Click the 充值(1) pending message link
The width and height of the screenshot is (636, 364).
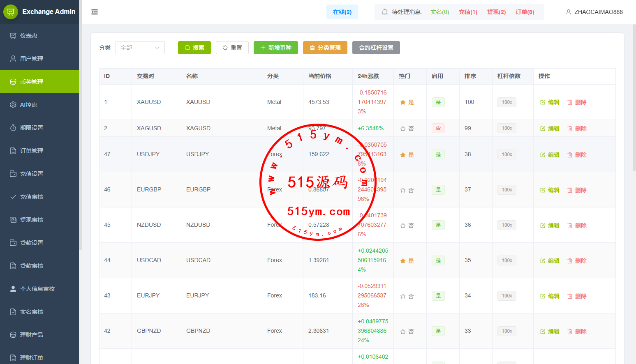tap(468, 12)
